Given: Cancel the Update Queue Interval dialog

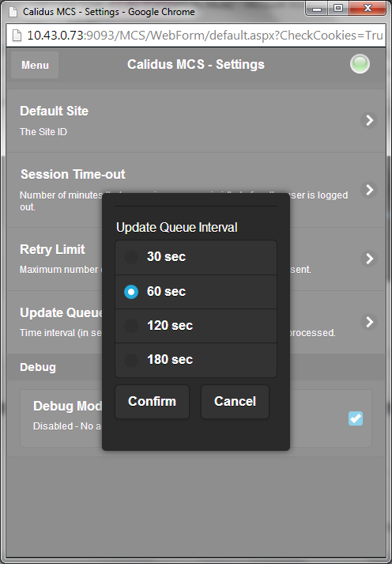Looking at the screenshot, I should tap(235, 402).
